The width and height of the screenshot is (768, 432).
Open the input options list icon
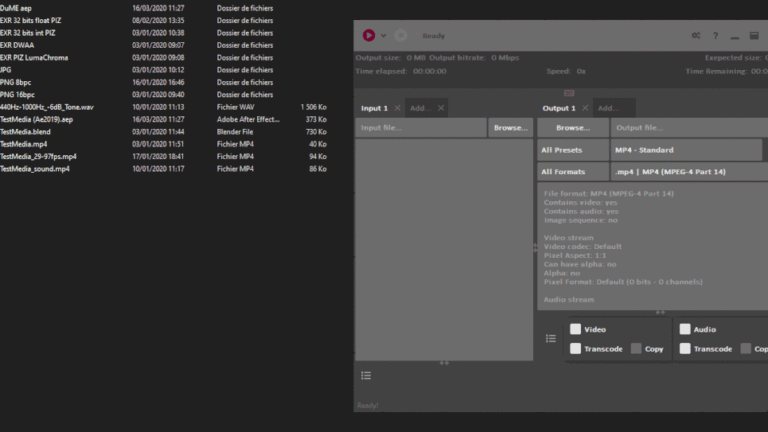pos(366,375)
